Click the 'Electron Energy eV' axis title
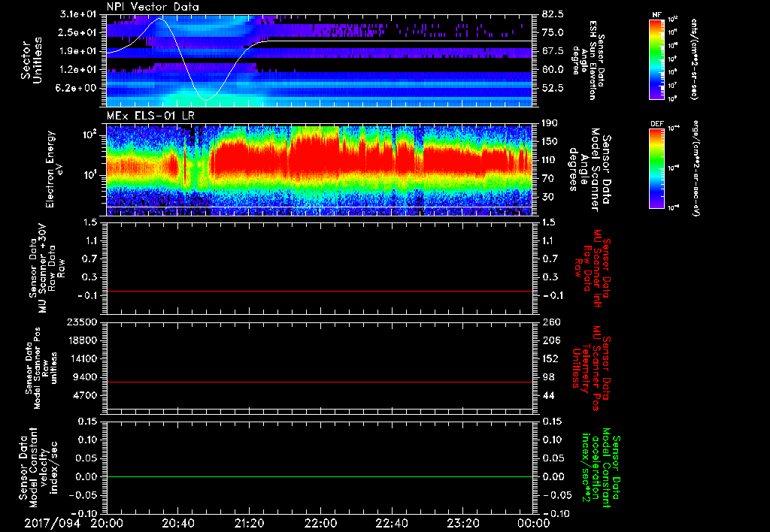The height and width of the screenshot is (532, 770). (54, 169)
